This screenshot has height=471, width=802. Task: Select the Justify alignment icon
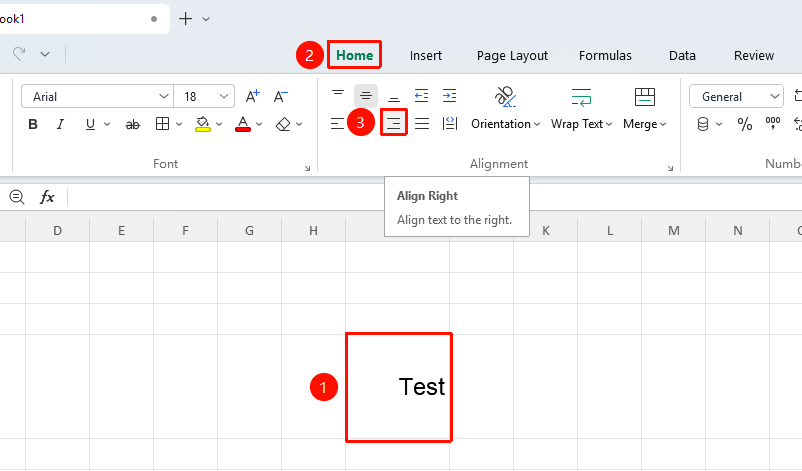tap(422, 123)
